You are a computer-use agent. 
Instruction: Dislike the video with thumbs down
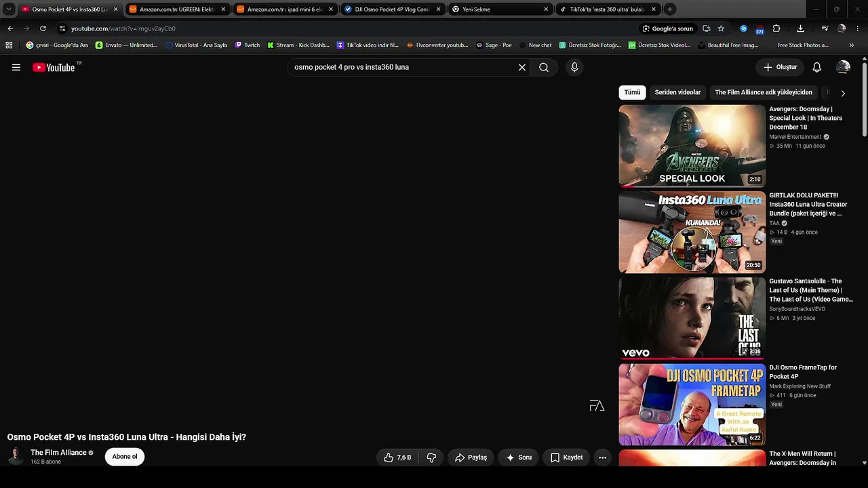(x=431, y=457)
